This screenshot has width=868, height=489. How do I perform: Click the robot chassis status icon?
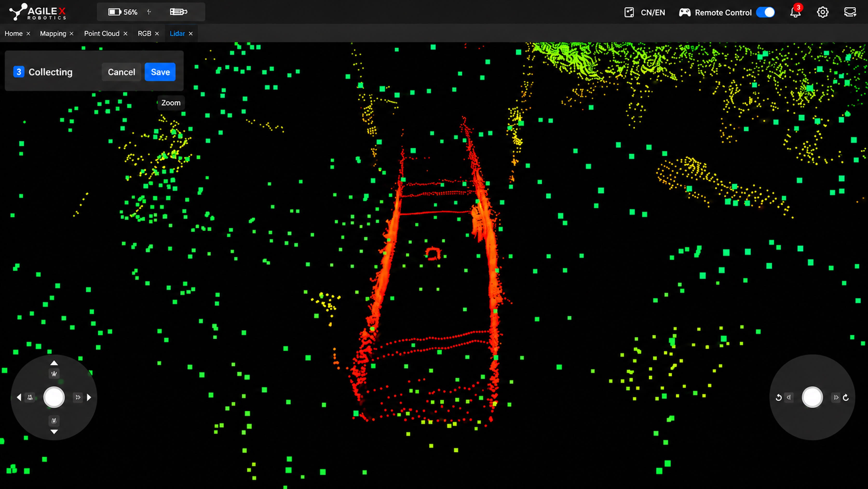tap(178, 12)
